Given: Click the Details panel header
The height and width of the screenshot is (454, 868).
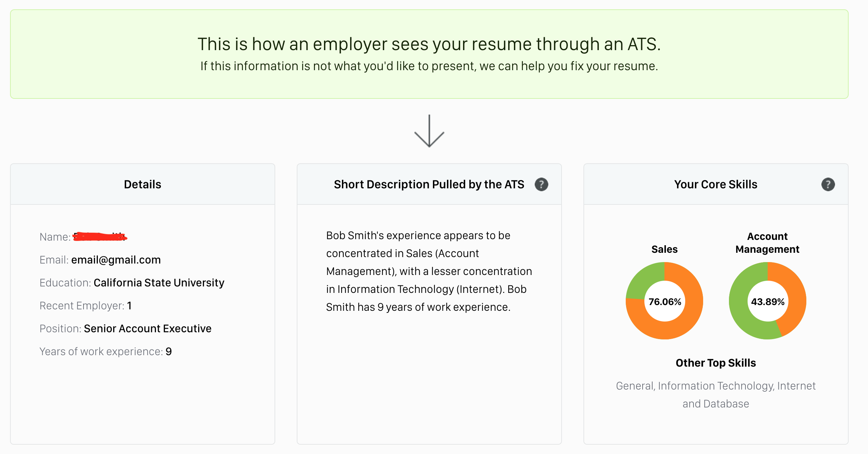Looking at the screenshot, I should point(143,184).
